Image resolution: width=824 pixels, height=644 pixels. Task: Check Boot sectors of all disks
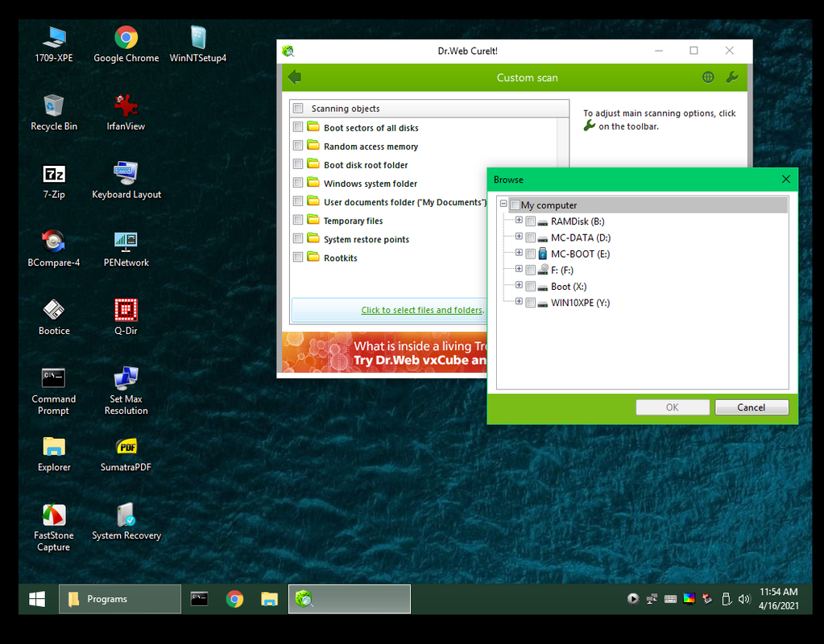(x=298, y=127)
